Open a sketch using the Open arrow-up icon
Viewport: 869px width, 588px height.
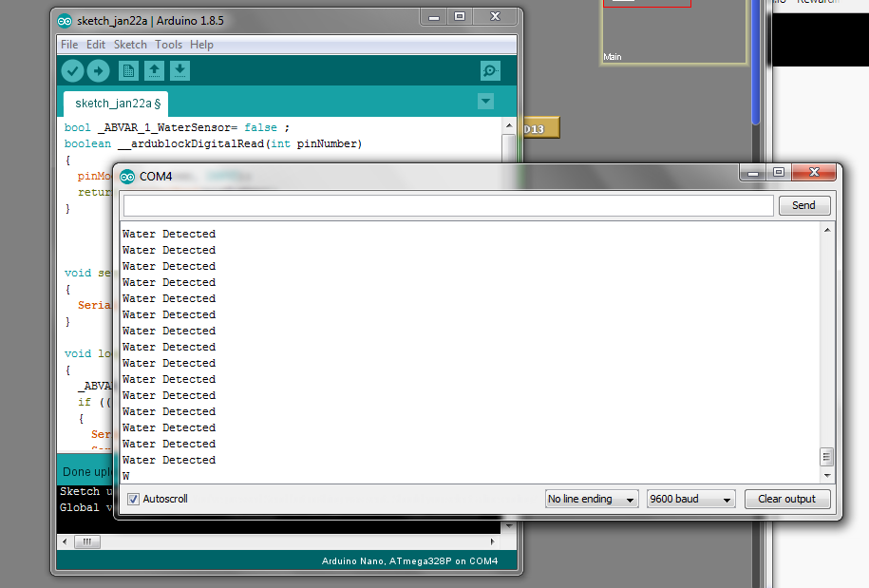(154, 71)
